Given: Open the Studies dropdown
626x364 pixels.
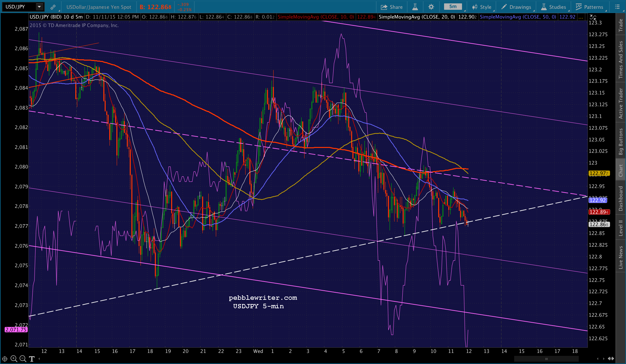Looking at the screenshot, I should point(554,7).
